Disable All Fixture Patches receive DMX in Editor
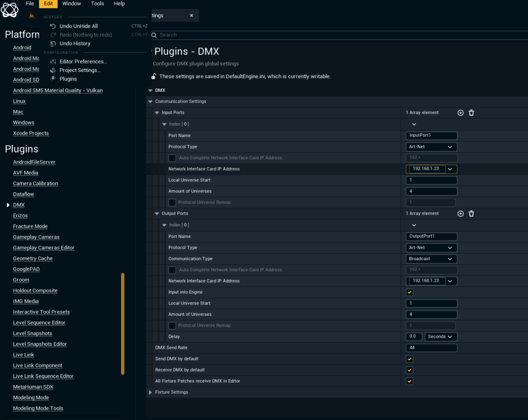Viewport: 528px width, 420px height. [410, 381]
